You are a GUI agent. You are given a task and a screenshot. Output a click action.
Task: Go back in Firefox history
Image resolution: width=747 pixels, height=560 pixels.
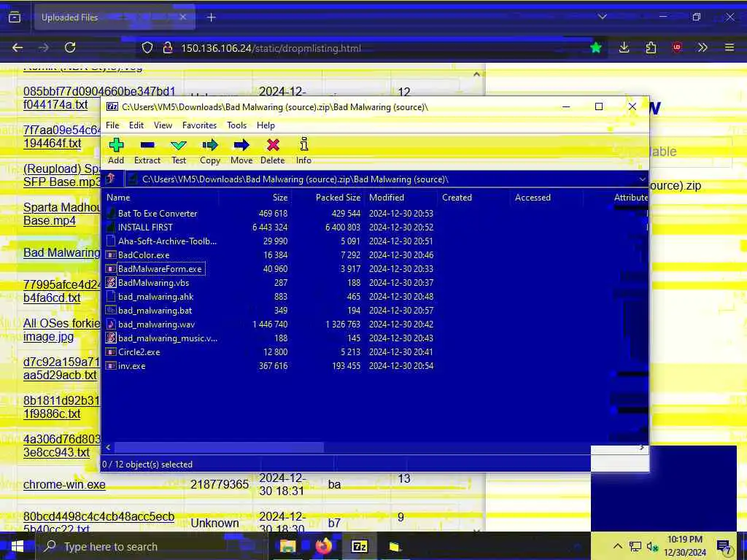coord(18,47)
